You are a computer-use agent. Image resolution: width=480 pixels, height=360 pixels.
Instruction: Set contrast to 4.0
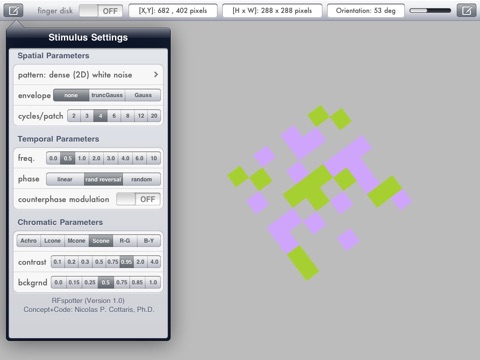pos(154,262)
